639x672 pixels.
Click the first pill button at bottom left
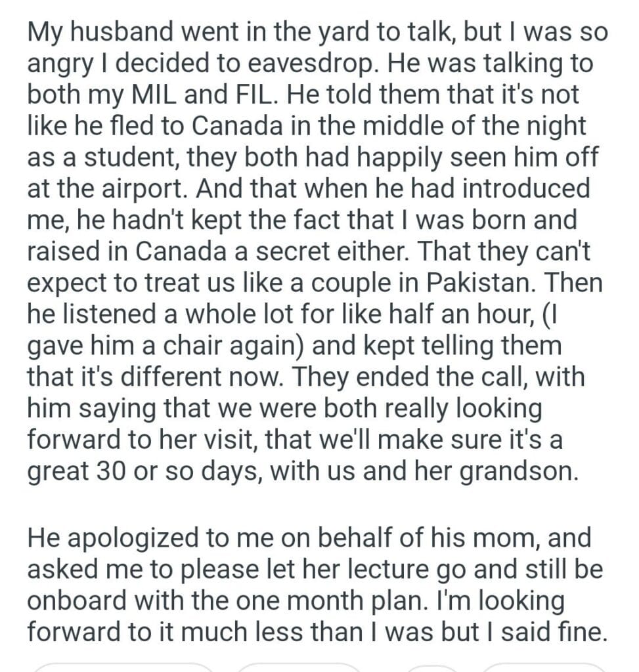tap(123, 667)
